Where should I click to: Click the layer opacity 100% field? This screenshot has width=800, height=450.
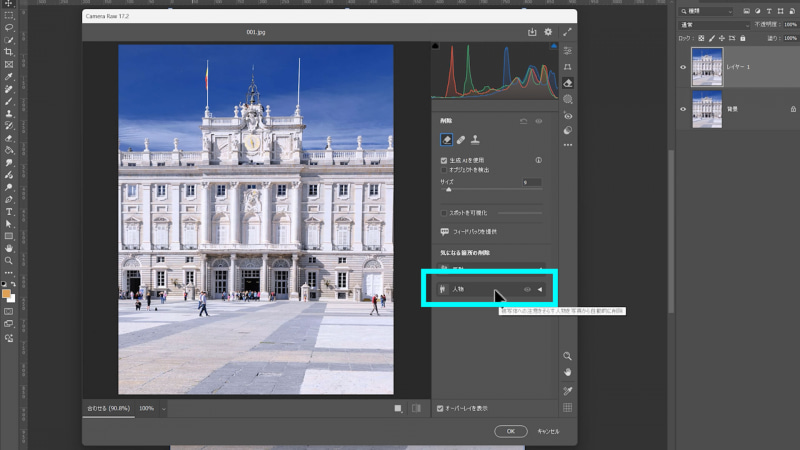point(790,24)
